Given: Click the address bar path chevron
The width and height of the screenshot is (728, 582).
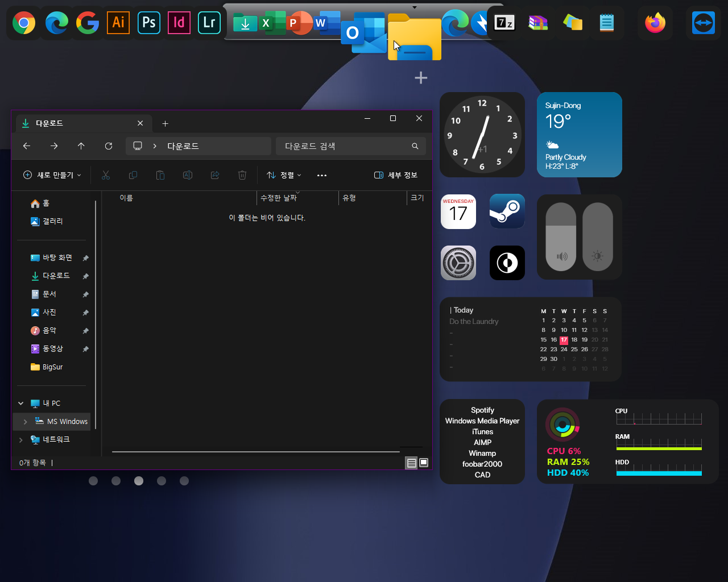Looking at the screenshot, I should pos(155,146).
